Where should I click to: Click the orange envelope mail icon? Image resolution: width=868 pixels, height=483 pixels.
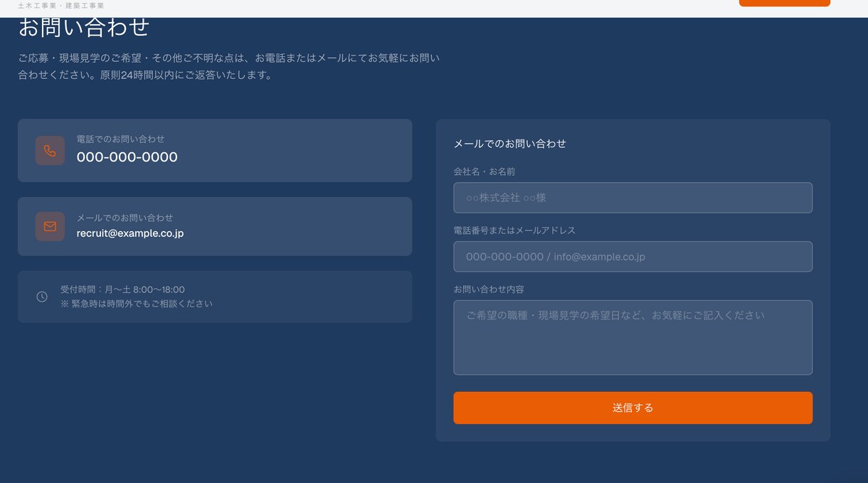point(50,226)
